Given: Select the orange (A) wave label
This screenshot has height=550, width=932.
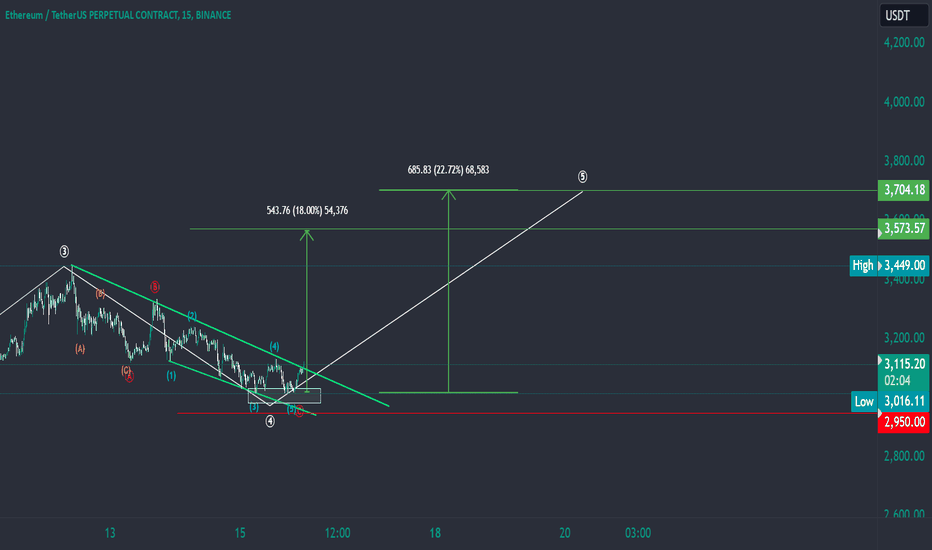Looking at the screenshot, I should pos(80,349).
